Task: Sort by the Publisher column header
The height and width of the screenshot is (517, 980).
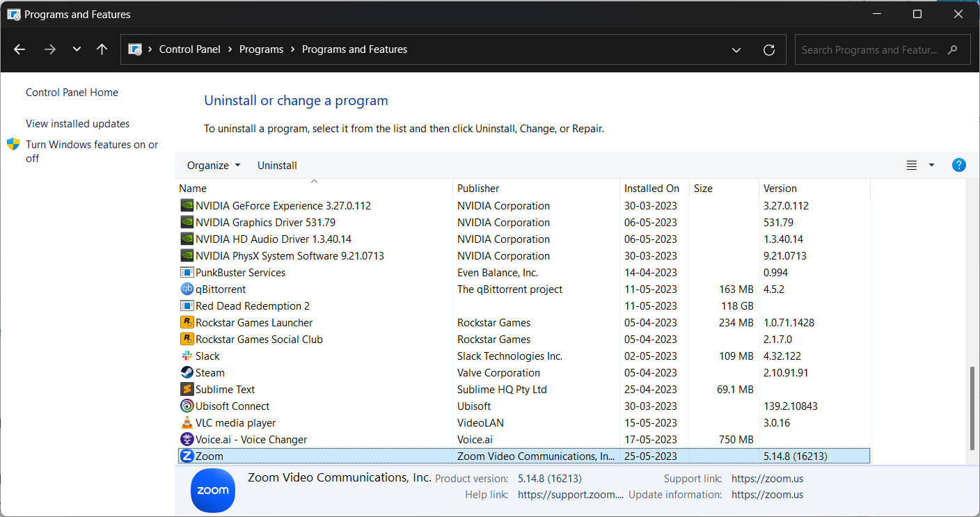Action: [x=536, y=188]
